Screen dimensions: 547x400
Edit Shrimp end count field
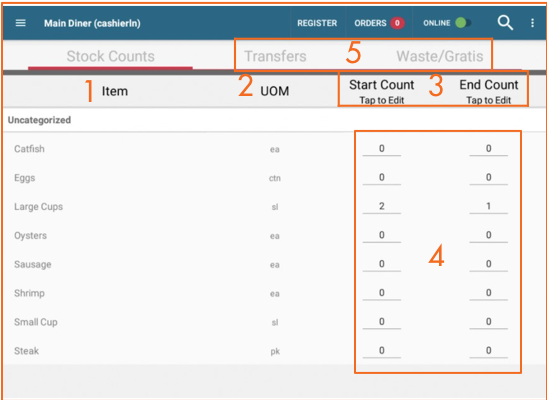[x=488, y=293]
